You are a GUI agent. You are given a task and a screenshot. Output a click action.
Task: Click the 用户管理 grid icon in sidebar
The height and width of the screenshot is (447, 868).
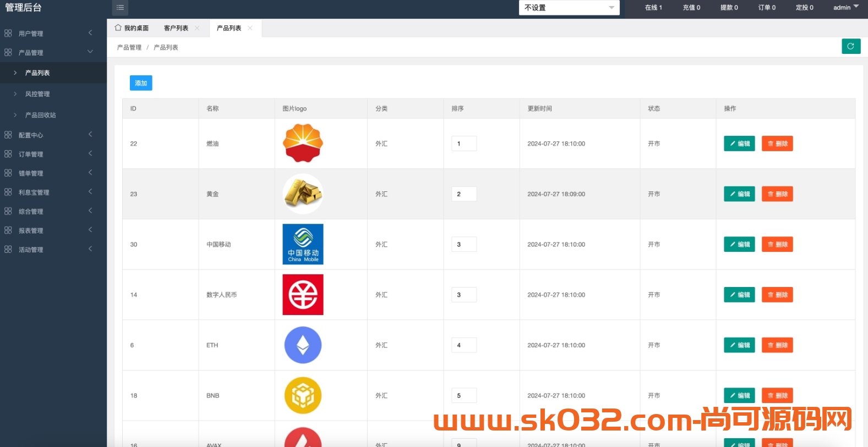(8, 33)
